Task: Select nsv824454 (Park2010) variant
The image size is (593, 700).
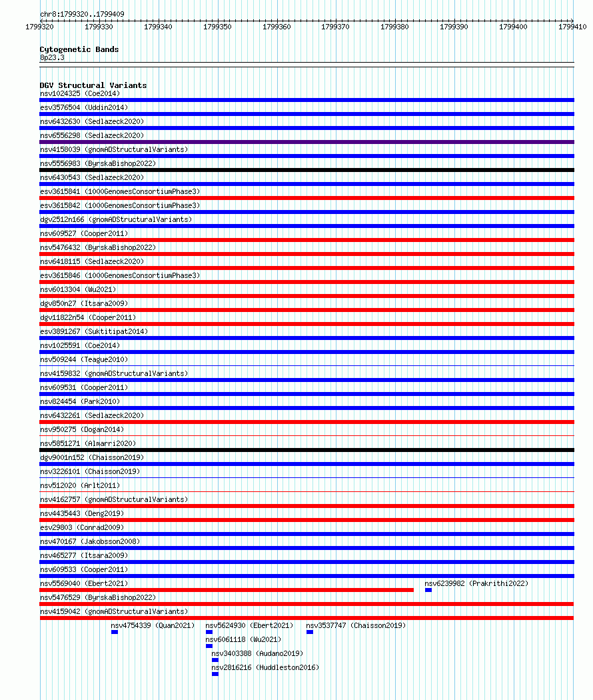Action: (x=80, y=401)
